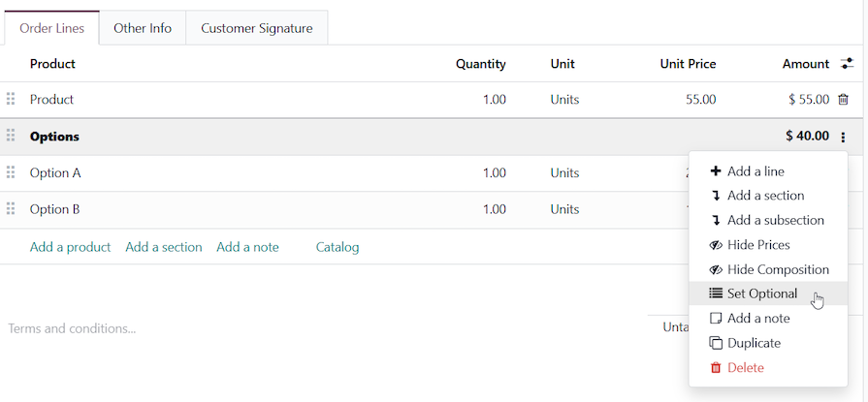Open column settings adjust icon

point(847,64)
